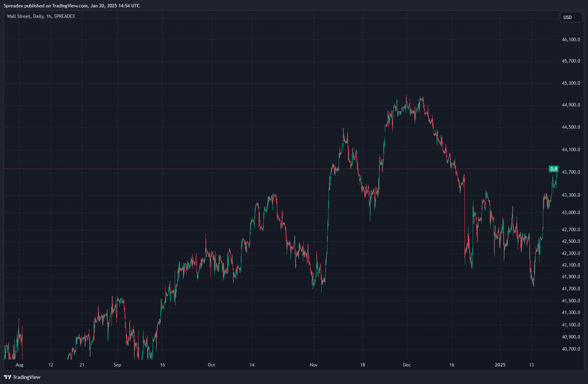Viewport: 588px width, 384px height.
Task: Click the 12 date label on time axis
Action: [51, 365]
